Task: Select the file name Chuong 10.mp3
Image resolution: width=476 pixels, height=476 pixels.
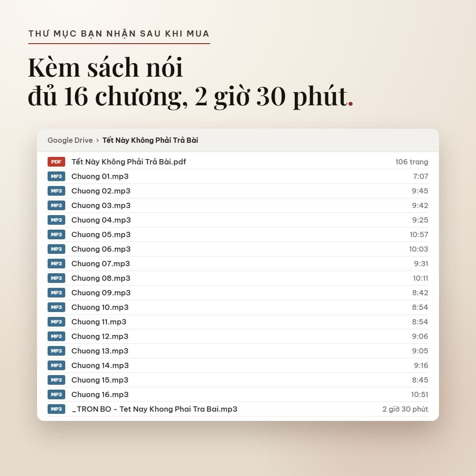Action: pos(100,307)
